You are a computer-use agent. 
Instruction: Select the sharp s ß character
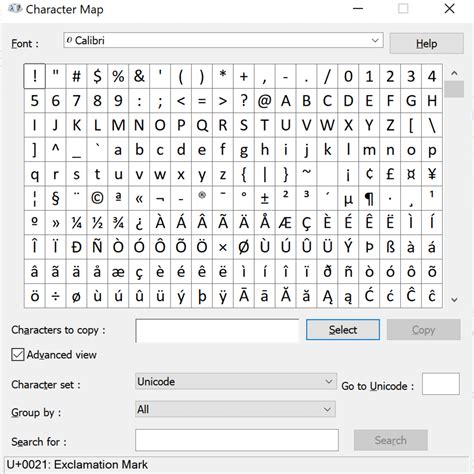pos(390,247)
